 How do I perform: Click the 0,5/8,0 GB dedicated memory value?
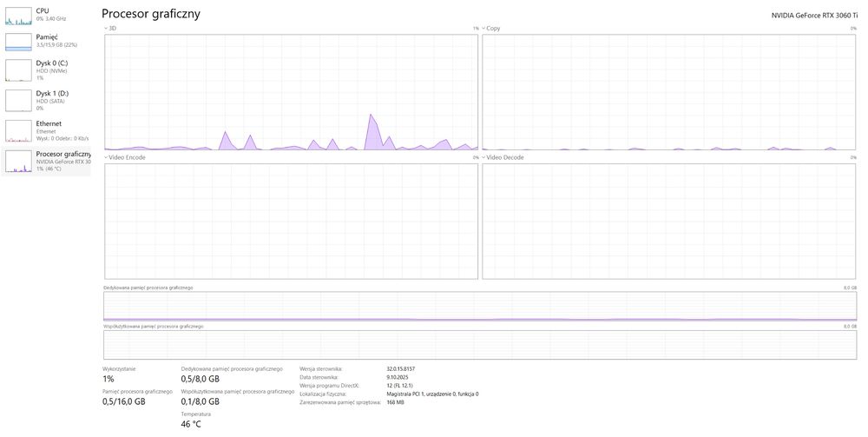(201, 379)
